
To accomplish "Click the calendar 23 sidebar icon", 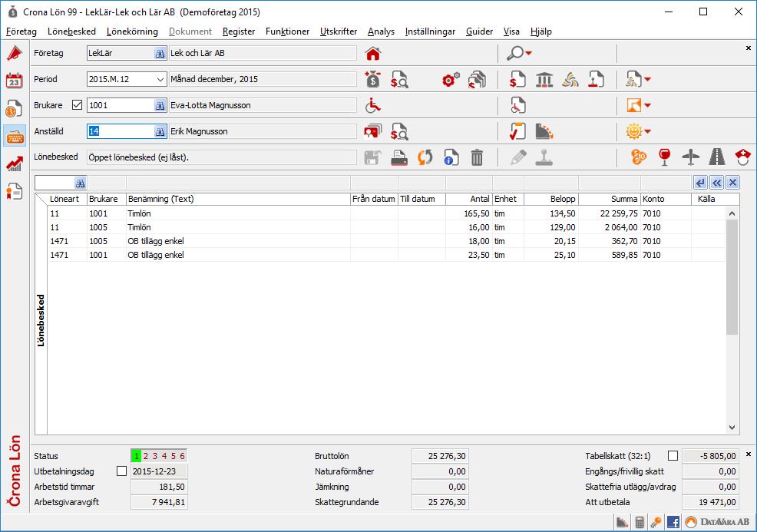I will [x=15, y=81].
